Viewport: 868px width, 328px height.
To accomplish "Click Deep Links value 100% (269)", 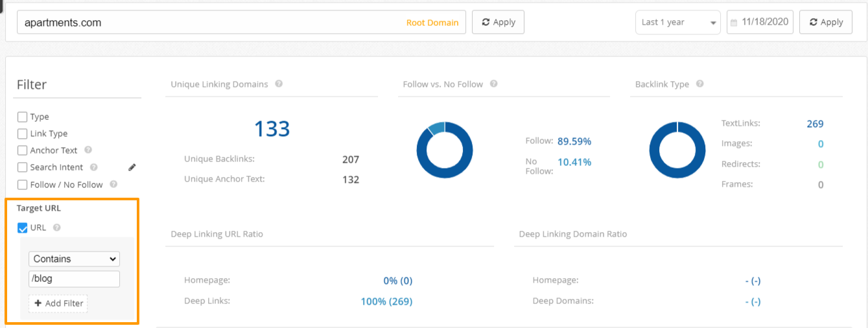I will tap(386, 301).
